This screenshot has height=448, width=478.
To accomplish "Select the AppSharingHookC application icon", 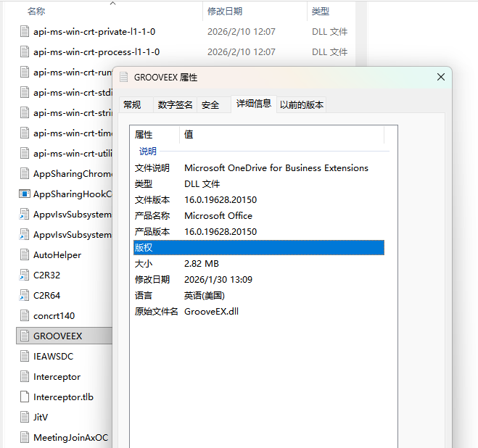I will [x=25, y=194].
